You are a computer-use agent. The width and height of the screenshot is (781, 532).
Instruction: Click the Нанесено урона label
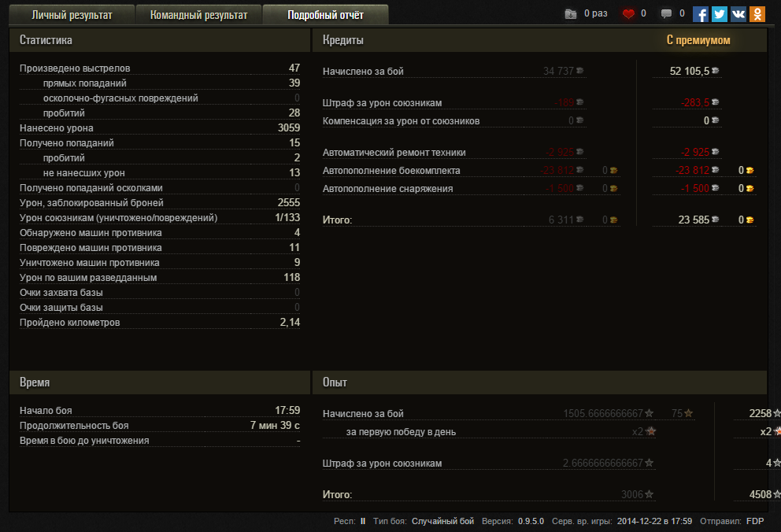click(x=56, y=128)
